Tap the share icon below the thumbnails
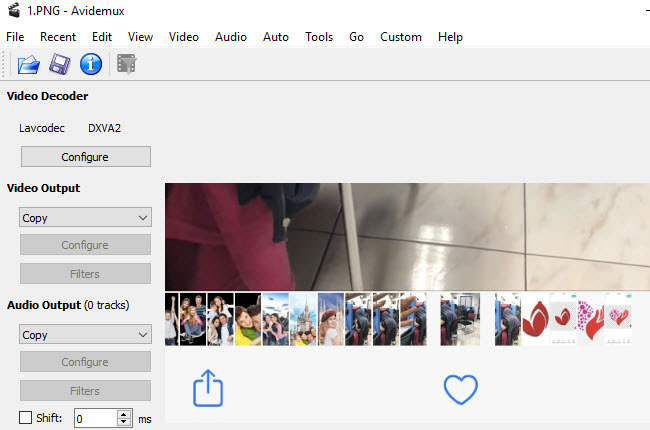Screen dimensions: 650x430 (206, 388)
